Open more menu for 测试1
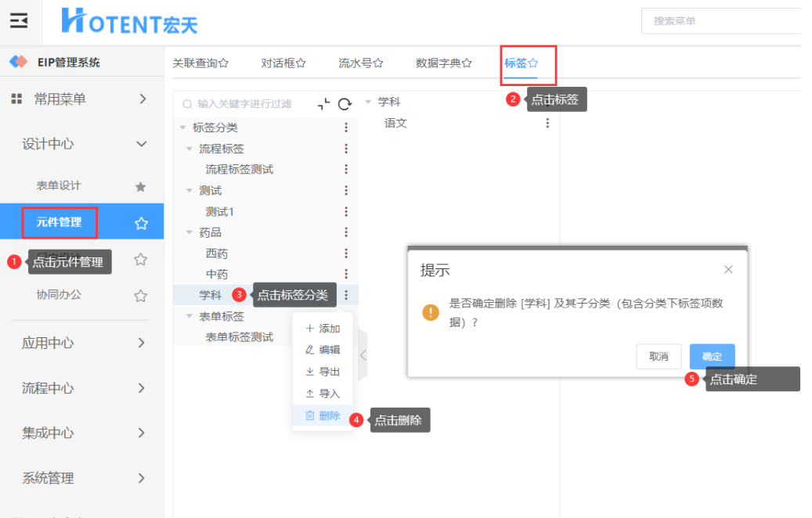This screenshot has height=518, width=812. [346, 211]
